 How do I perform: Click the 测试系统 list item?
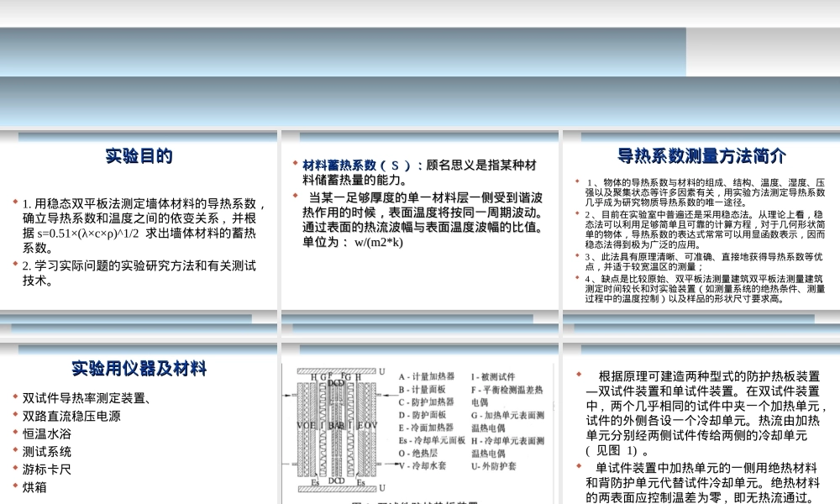(x=46, y=452)
